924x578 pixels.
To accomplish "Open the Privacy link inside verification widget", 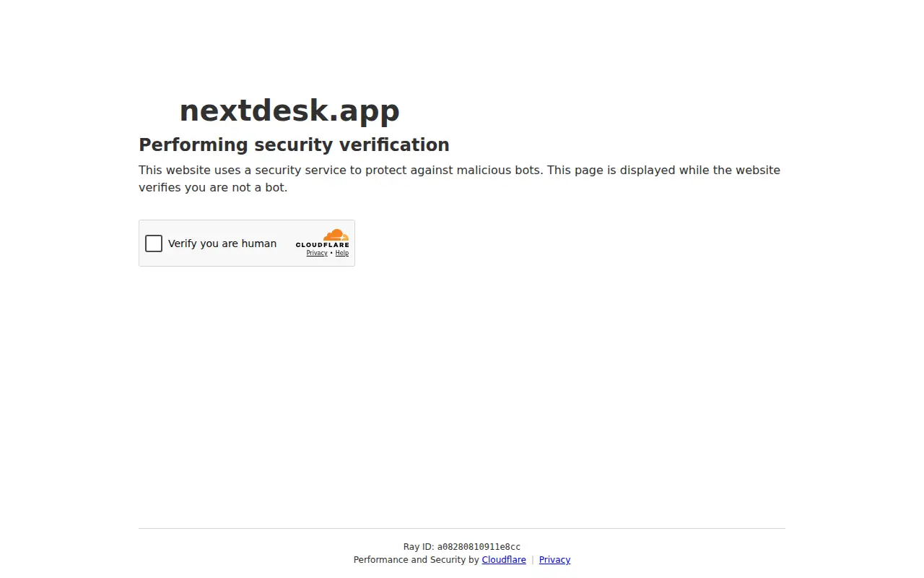I will click(317, 254).
